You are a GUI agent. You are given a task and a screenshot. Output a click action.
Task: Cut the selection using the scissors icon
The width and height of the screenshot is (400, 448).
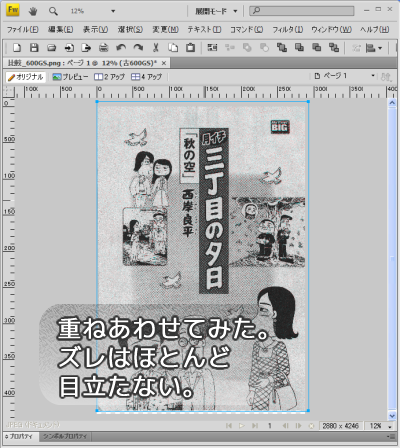(x=156, y=48)
